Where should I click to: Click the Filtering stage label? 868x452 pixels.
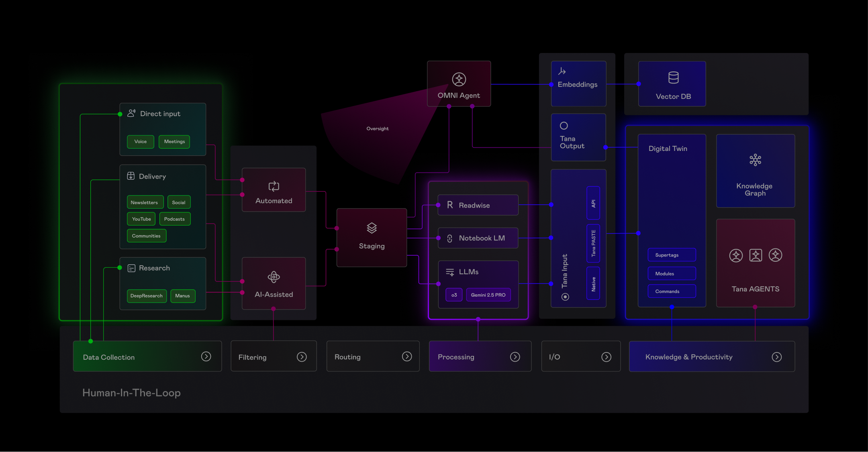pyautogui.click(x=252, y=357)
